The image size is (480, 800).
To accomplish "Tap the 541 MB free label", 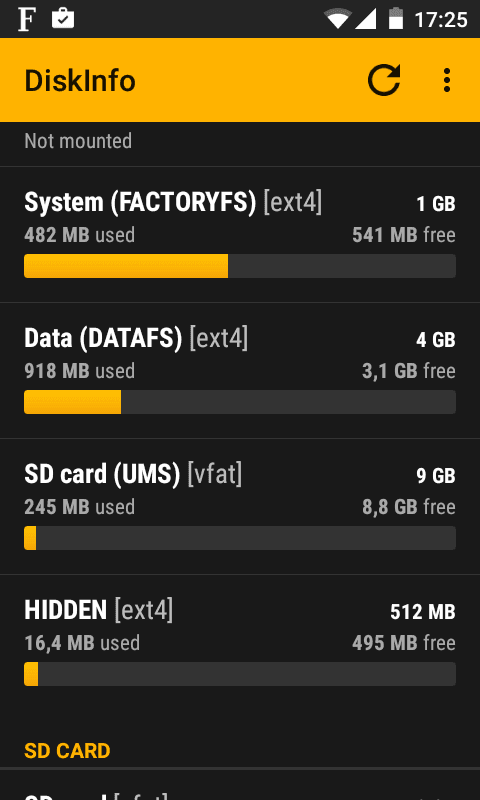I will [404, 235].
